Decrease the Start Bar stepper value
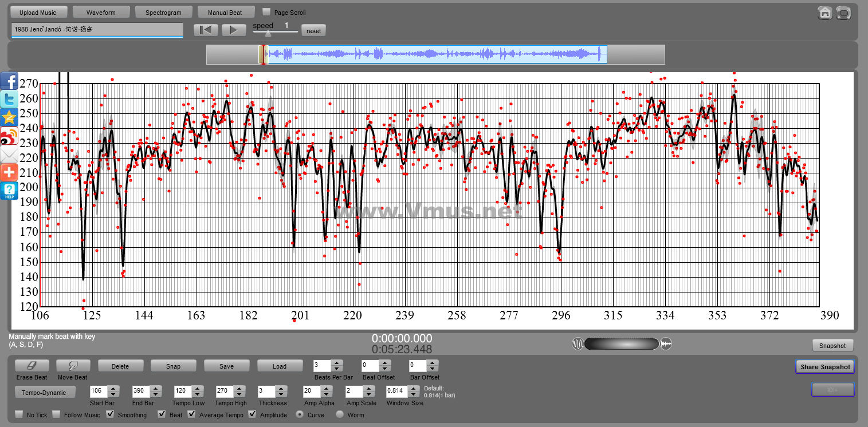This screenshot has height=427, width=868. (x=113, y=395)
